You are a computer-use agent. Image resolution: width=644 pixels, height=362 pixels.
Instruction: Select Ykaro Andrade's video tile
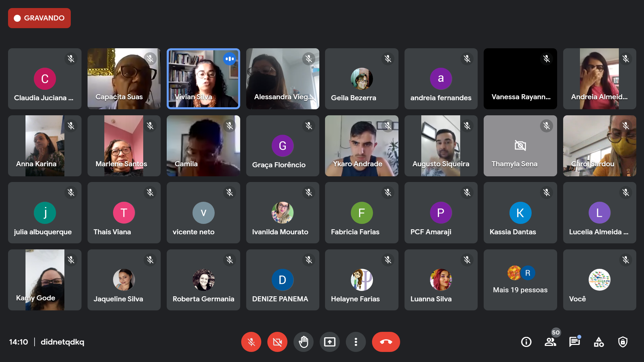[362, 146]
